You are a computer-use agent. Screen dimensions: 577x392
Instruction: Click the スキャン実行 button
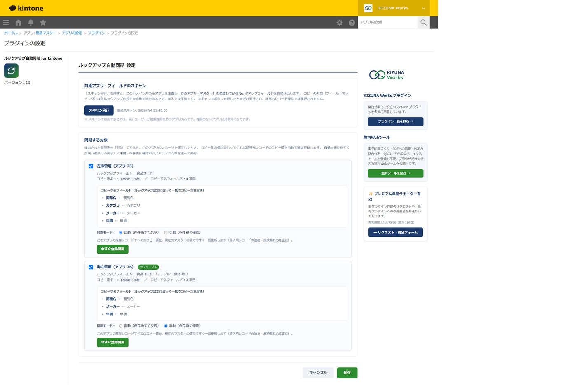pyautogui.click(x=99, y=110)
